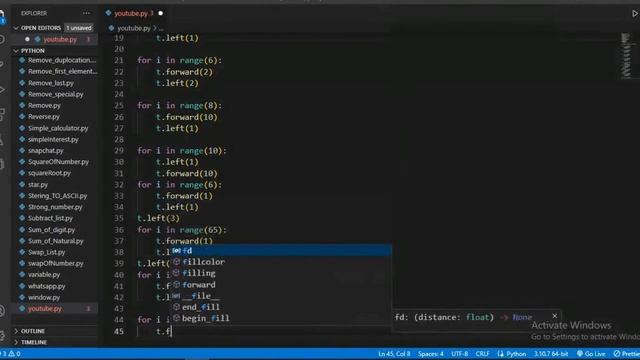The image size is (640, 360).
Task: Click the editor minimap
Action: (626, 56)
